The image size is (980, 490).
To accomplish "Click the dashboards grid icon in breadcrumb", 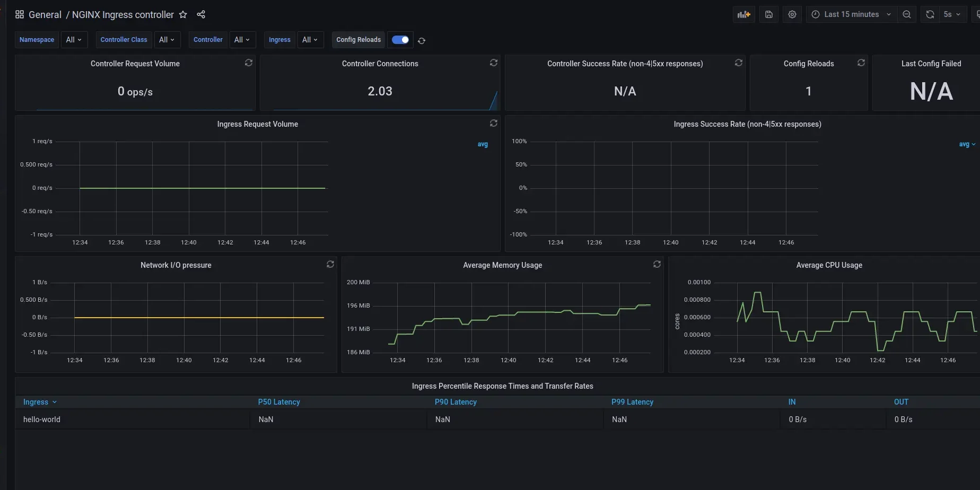I will pyautogui.click(x=19, y=14).
